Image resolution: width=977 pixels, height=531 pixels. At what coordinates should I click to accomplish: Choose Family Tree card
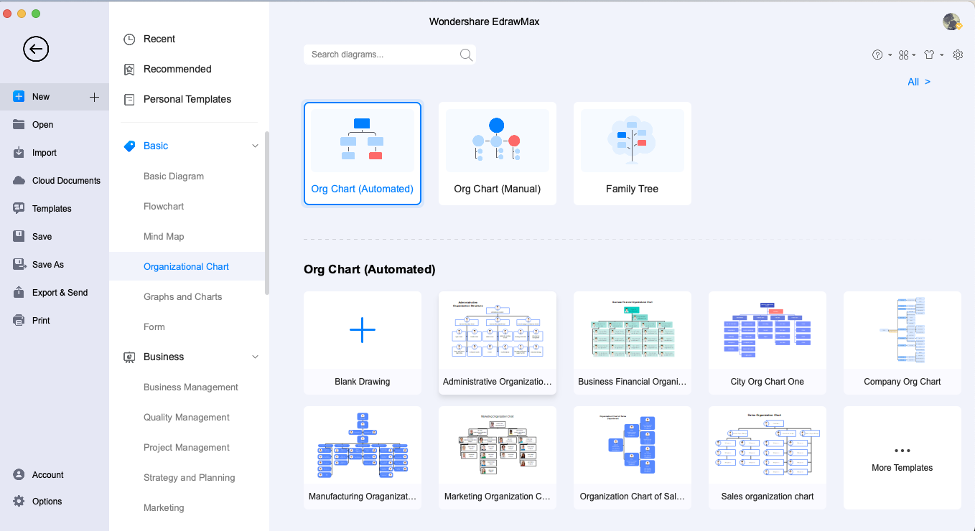[632, 153]
